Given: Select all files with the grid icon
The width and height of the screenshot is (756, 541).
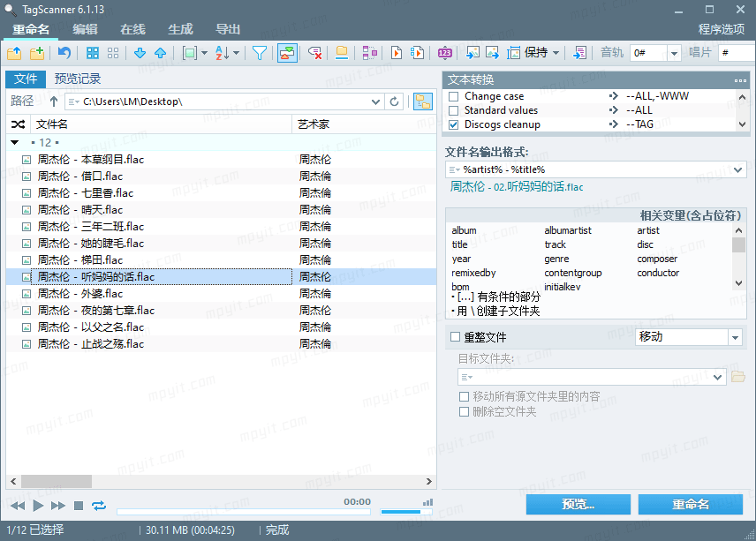Looking at the screenshot, I should [93, 52].
